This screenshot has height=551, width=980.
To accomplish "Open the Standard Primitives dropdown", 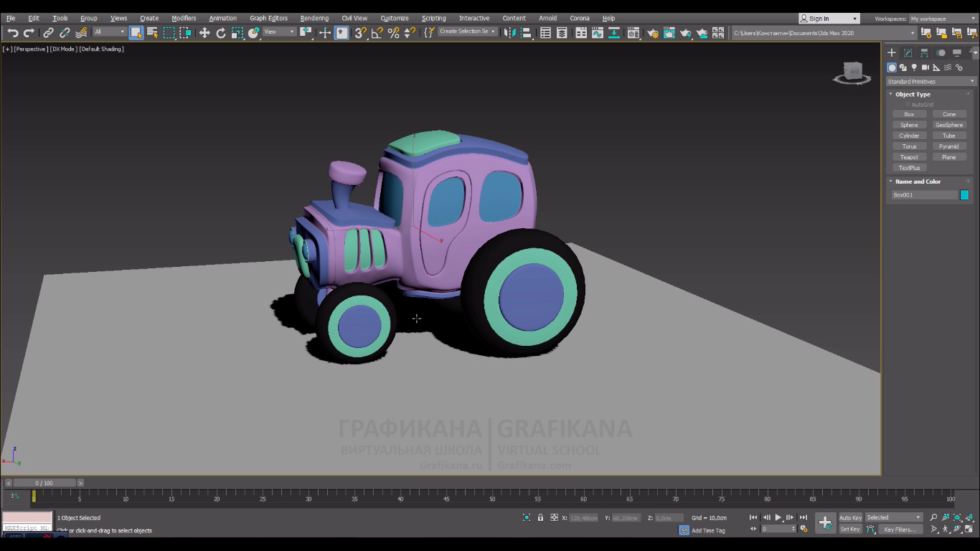I will (x=930, y=81).
